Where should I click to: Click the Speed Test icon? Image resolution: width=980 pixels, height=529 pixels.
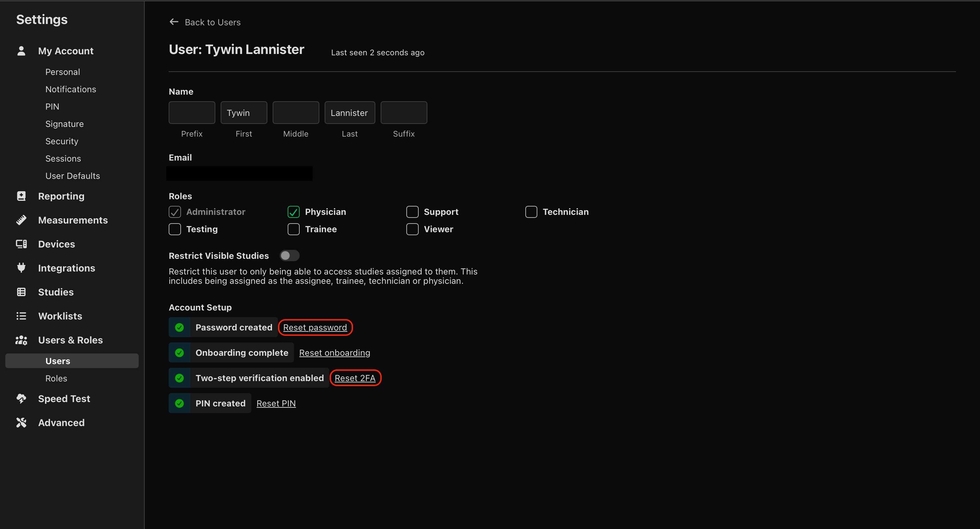click(x=21, y=398)
